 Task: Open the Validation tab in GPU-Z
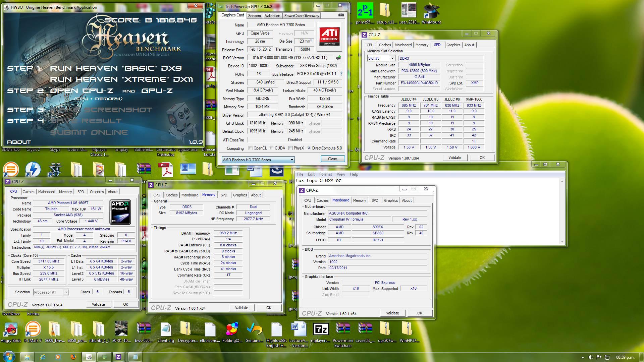(x=272, y=16)
